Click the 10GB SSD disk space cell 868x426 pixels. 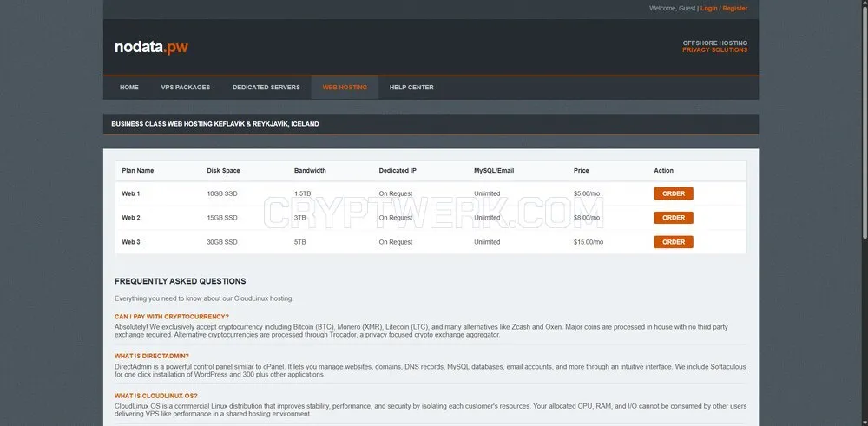222,193
